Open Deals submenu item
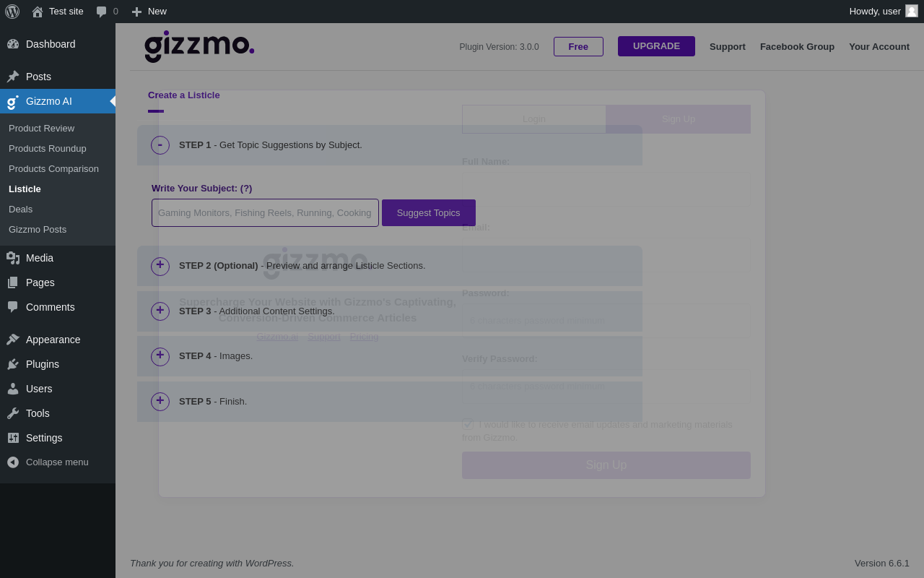Image resolution: width=924 pixels, height=578 pixels. point(20,209)
